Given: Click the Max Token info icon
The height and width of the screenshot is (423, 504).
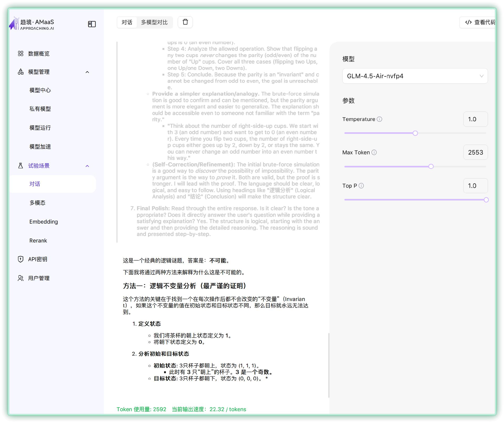Looking at the screenshot, I should point(374,152).
